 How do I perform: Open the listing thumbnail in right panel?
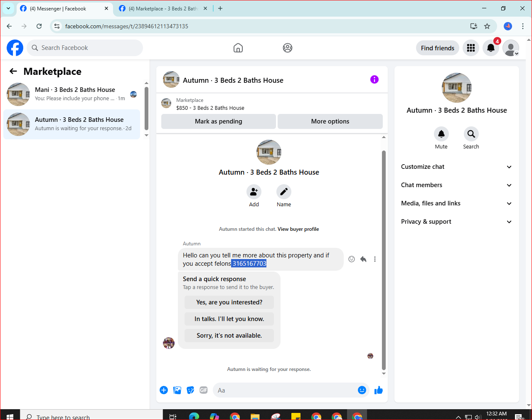(457, 88)
